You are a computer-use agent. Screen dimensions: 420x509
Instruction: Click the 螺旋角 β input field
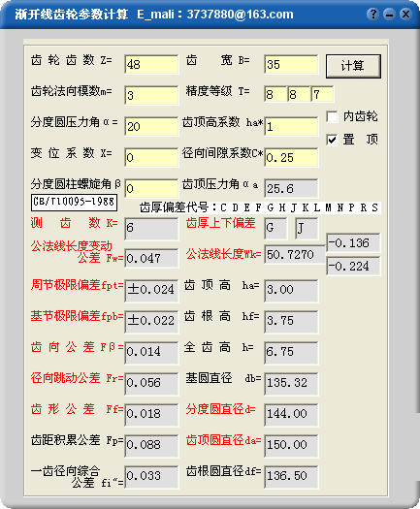point(151,188)
